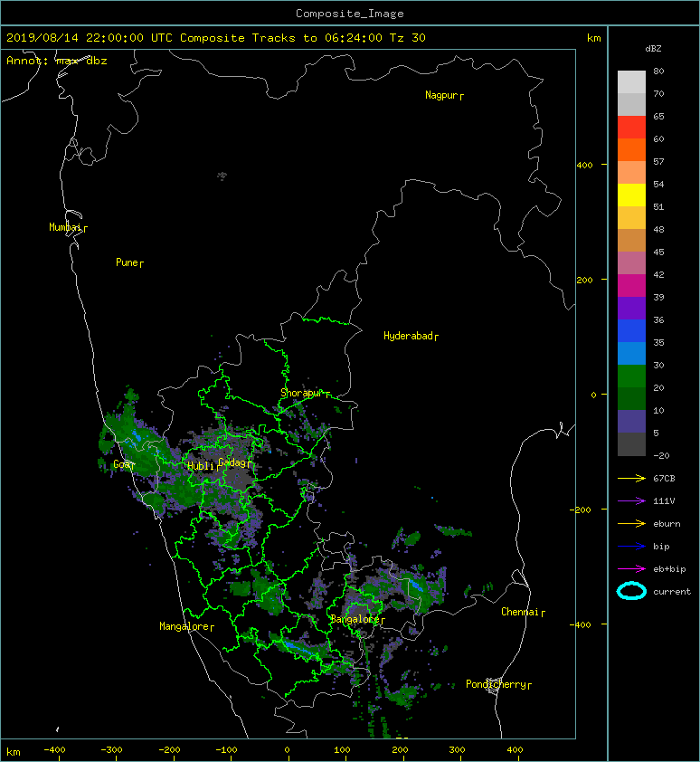
Task: Click the Bangalore city label
Action: 355,619
